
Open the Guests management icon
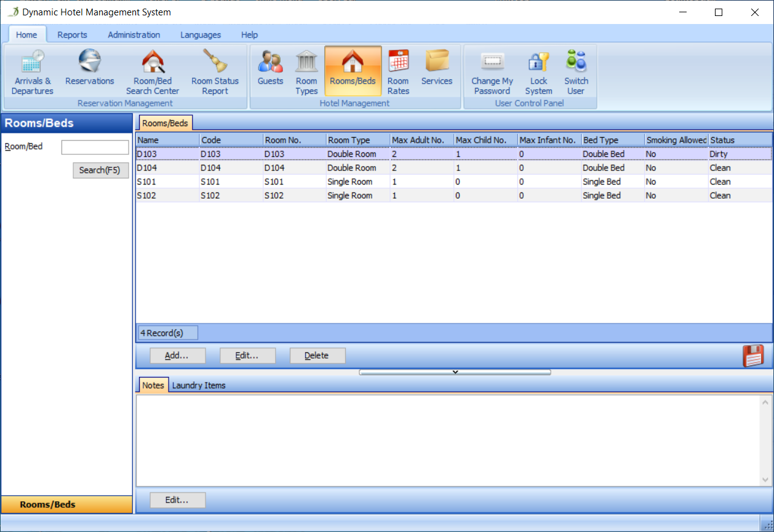(270, 68)
